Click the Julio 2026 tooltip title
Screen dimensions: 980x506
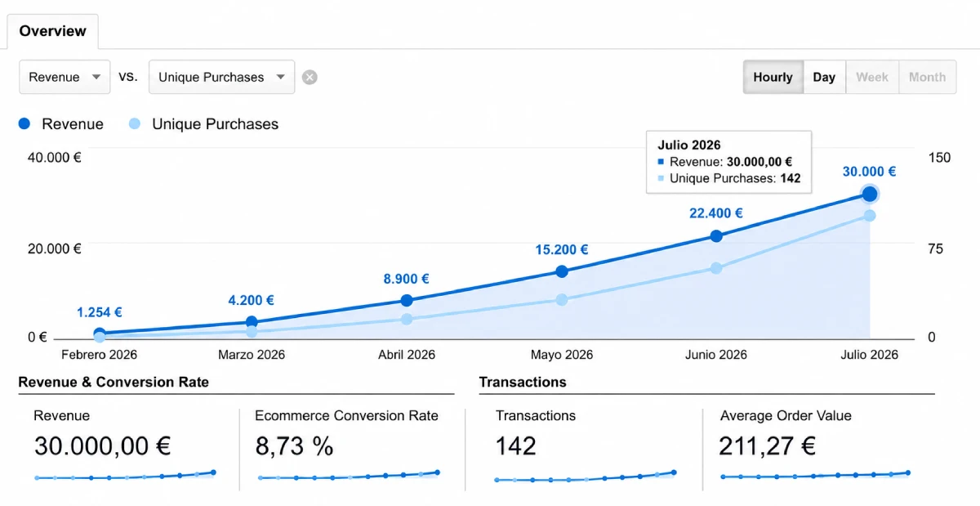tap(689, 146)
